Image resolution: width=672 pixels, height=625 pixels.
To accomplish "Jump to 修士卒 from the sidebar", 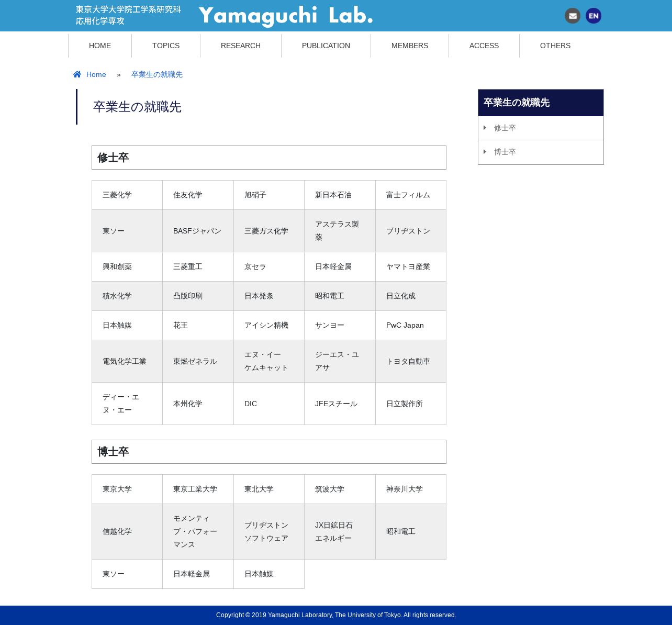I will [541, 128].
